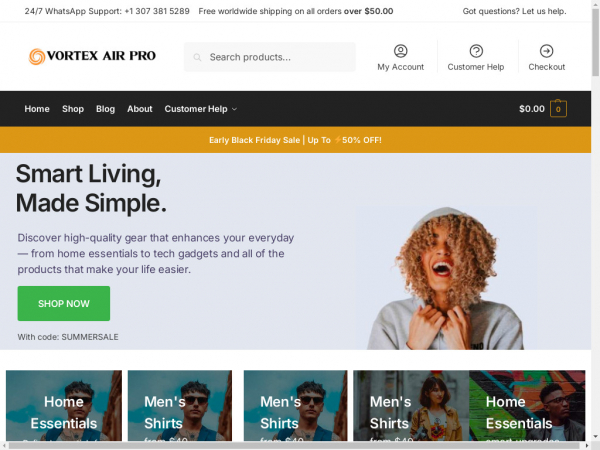This screenshot has width=600, height=450.
Task: Go to the Blog page
Action: coord(105,109)
